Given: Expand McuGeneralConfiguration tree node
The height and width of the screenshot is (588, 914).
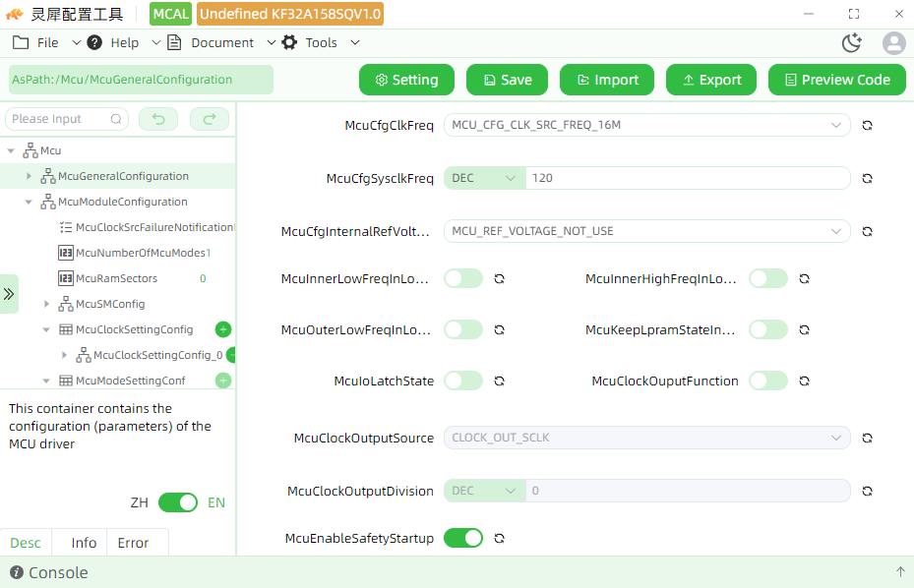Looking at the screenshot, I should (x=29, y=176).
